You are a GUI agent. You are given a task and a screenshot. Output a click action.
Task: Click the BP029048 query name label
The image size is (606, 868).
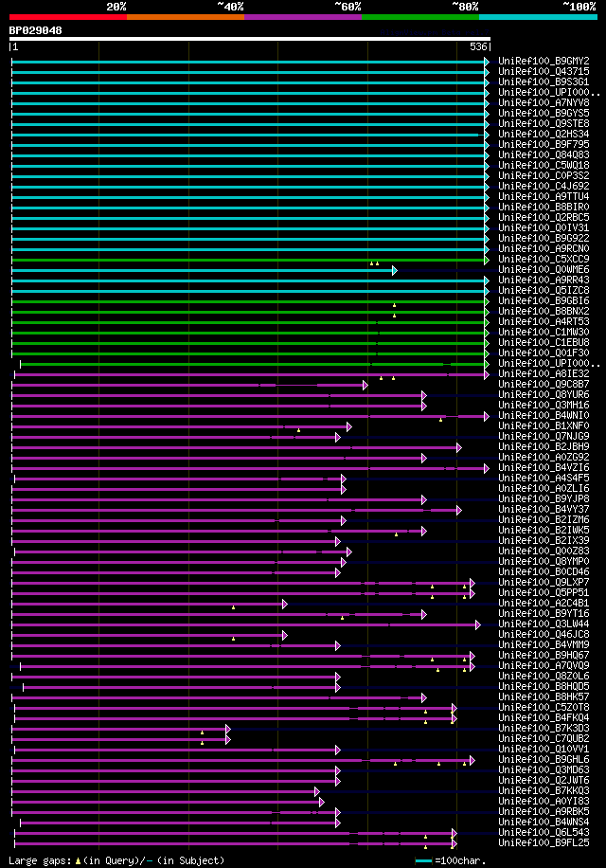pyautogui.click(x=35, y=31)
